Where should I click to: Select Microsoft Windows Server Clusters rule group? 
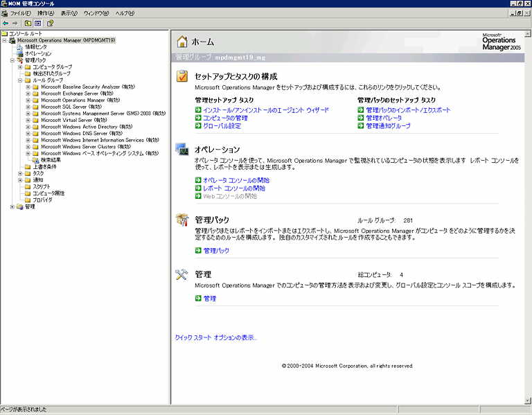[x=86, y=147]
